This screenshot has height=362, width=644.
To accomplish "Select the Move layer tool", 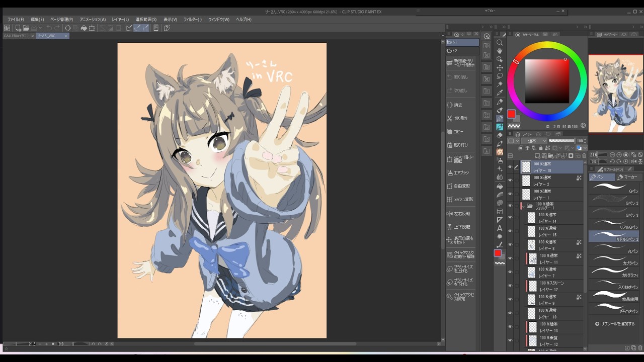I will point(500,67).
